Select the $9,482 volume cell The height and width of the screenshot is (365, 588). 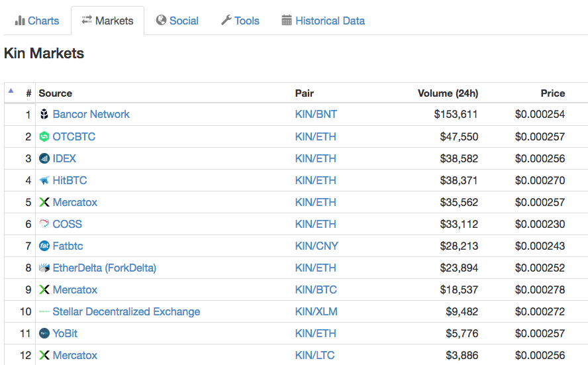[462, 311]
